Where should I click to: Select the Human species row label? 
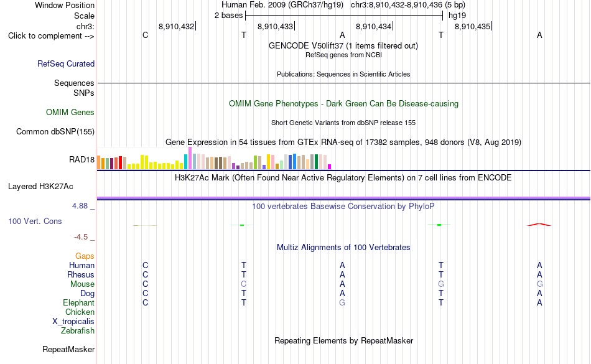(x=81, y=265)
